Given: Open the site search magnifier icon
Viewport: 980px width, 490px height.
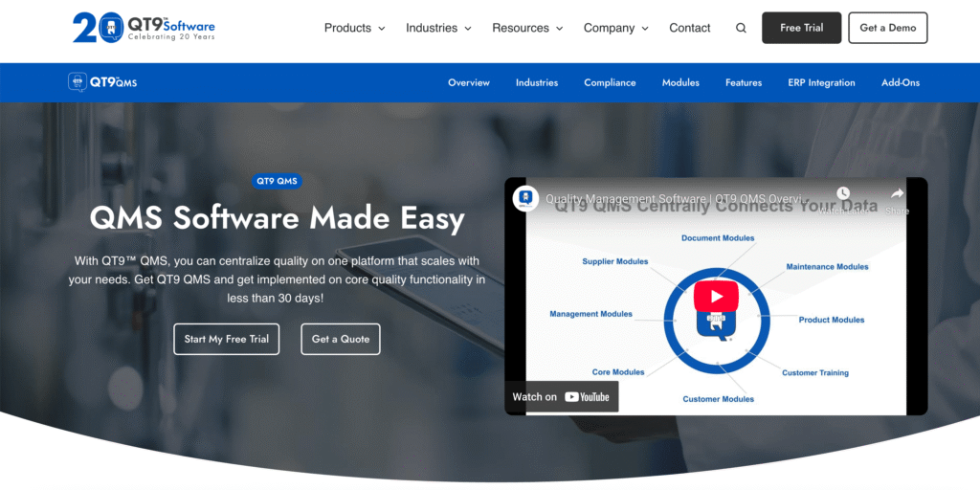Looking at the screenshot, I should [741, 28].
